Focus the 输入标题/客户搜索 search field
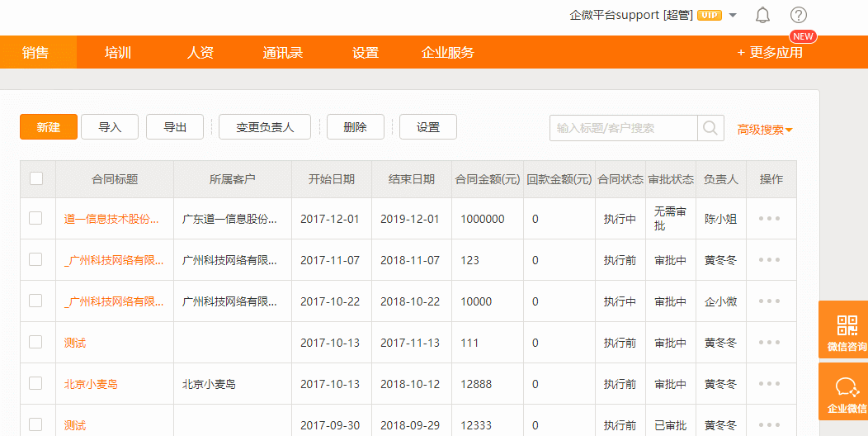The width and height of the screenshot is (868, 436). 623,128
